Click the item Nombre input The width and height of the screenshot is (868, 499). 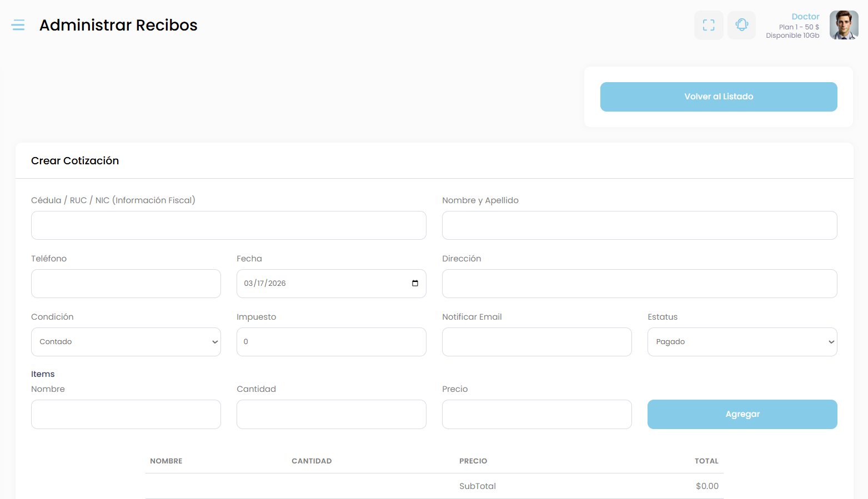pyautogui.click(x=126, y=415)
